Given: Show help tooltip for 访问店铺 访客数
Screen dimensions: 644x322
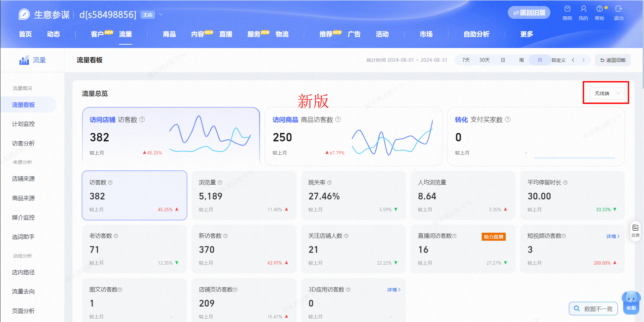Looking at the screenshot, I should tap(142, 120).
